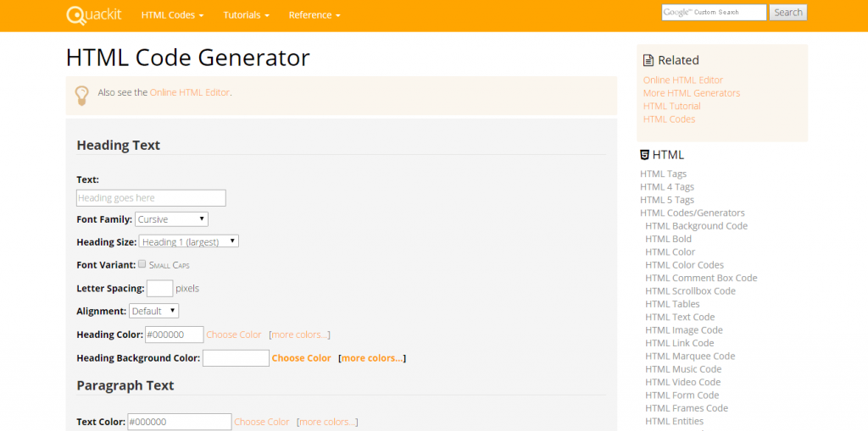This screenshot has height=431, width=868.
Task: Click the Quackit logo
Action: pyautogui.click(x=94, y=15)
